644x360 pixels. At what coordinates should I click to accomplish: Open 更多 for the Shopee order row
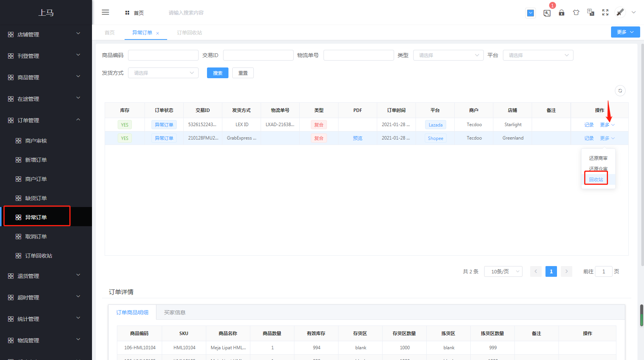point(607,138)
